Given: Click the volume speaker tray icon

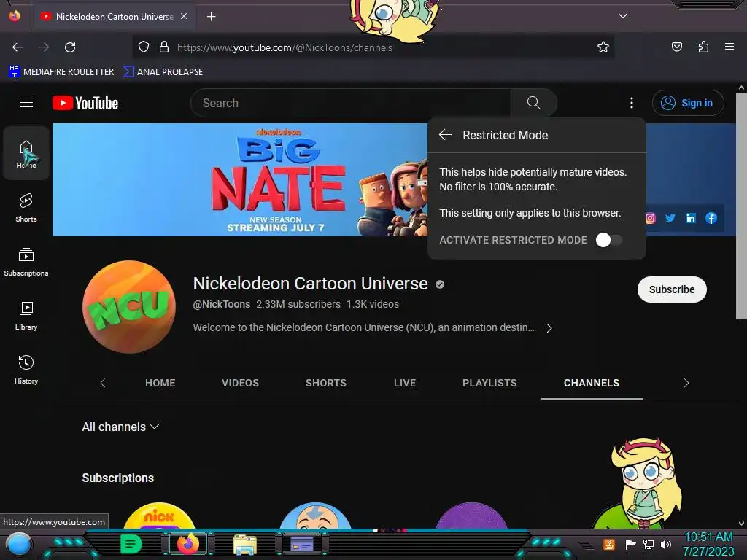Looking at the screenshot, I should click(x=666, y=544).
